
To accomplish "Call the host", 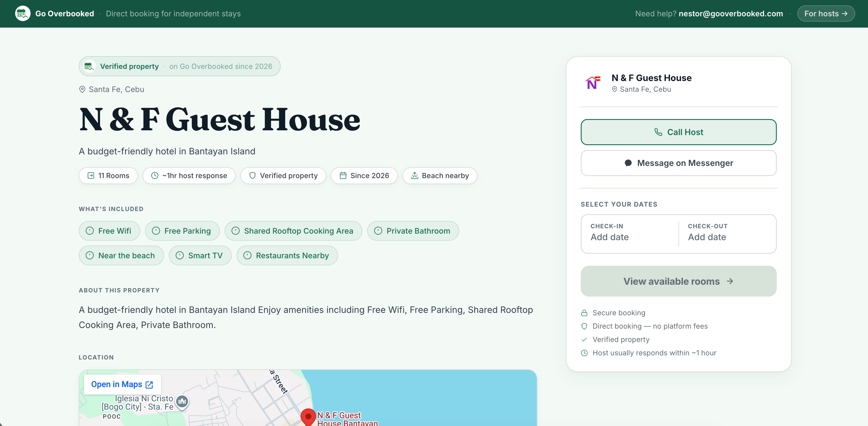I will click(x=678, y=132).
